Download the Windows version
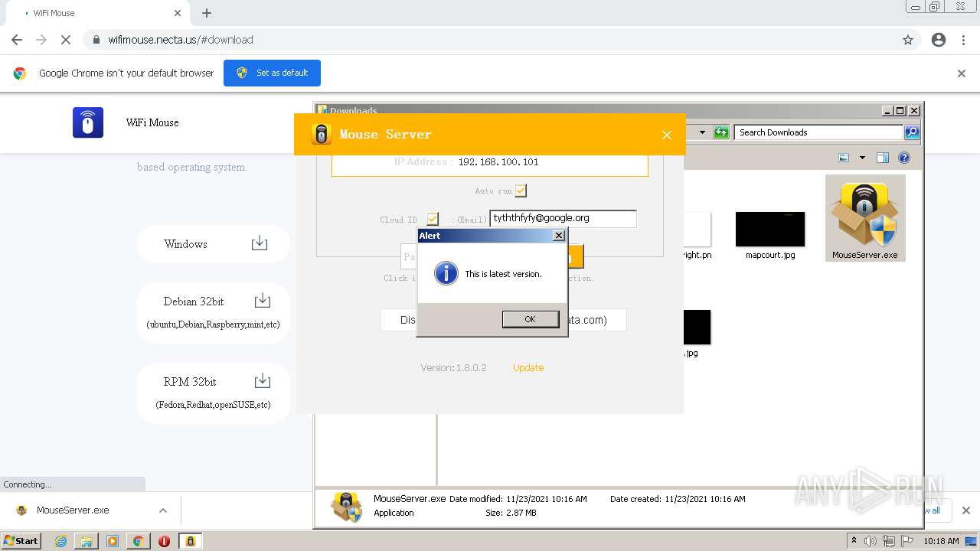 pos(214,244)
